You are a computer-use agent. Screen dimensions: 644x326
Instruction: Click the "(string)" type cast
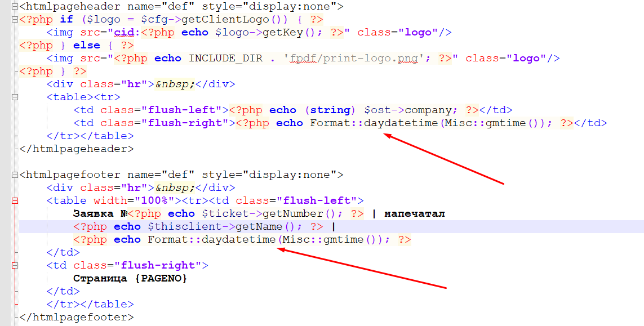pos(330,110)
